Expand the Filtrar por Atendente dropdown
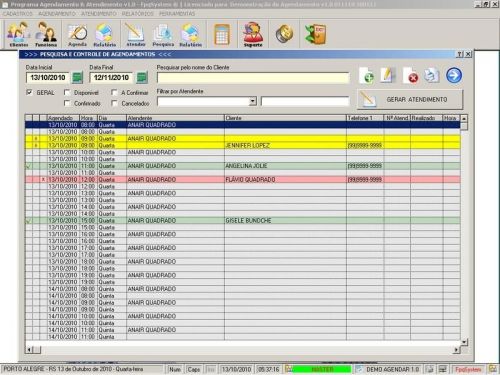 point(253,101)
